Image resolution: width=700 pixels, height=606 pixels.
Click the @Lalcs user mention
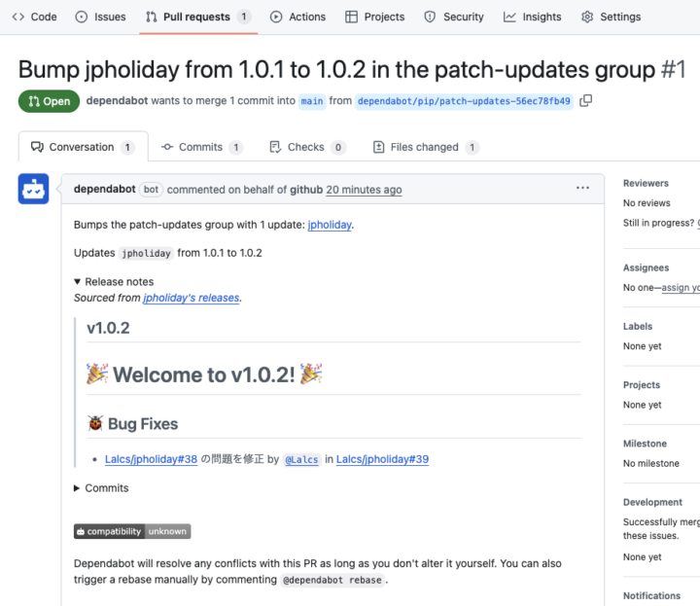300,459
